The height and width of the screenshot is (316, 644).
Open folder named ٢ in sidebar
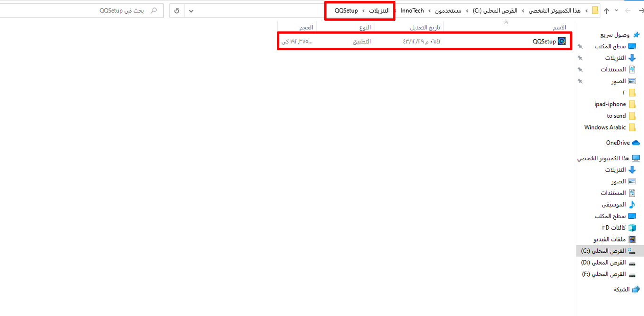coord(629,93)
